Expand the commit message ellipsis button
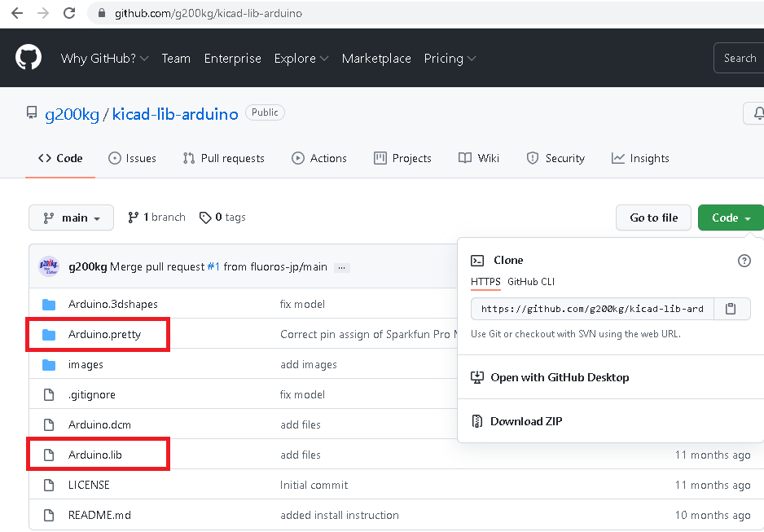The height and width of the screenshot is (532, 764). (342, 267)
